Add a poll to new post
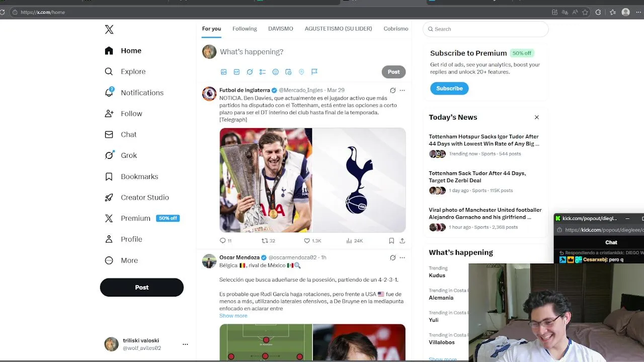The width and height of the screenshot is (644, 362). [x=263, y=72]
